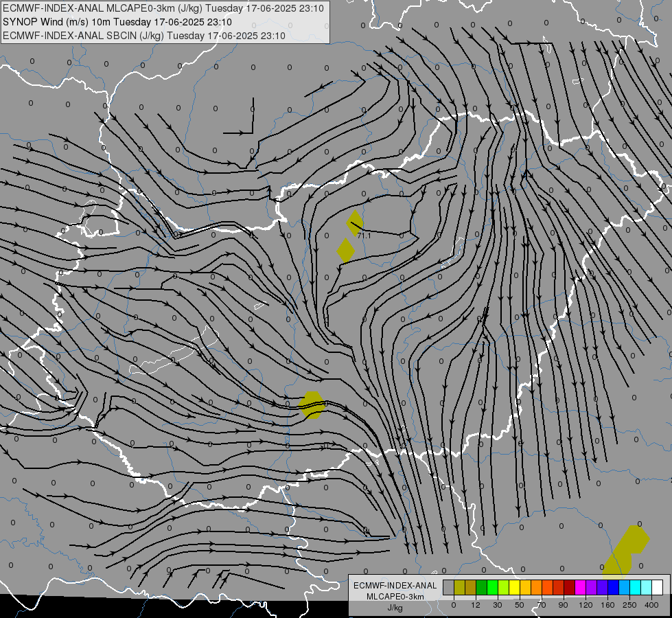Select the bright cyan legend swatch

tap(636, 588)
